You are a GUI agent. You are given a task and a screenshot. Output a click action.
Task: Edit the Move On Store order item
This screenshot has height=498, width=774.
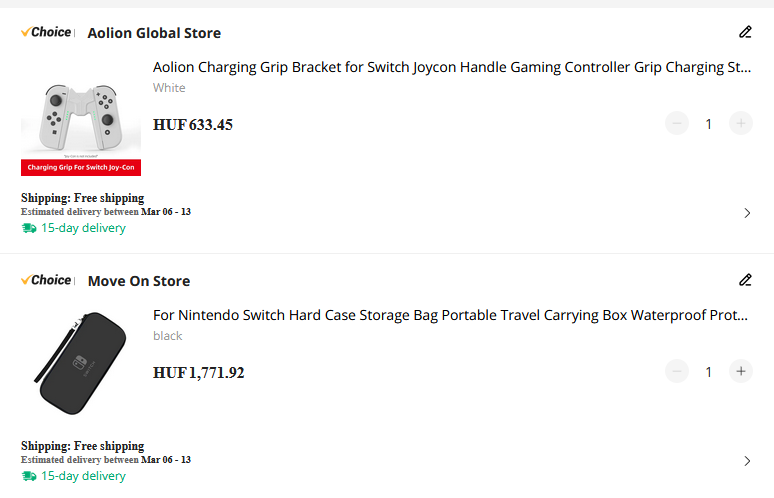point(745,280)
